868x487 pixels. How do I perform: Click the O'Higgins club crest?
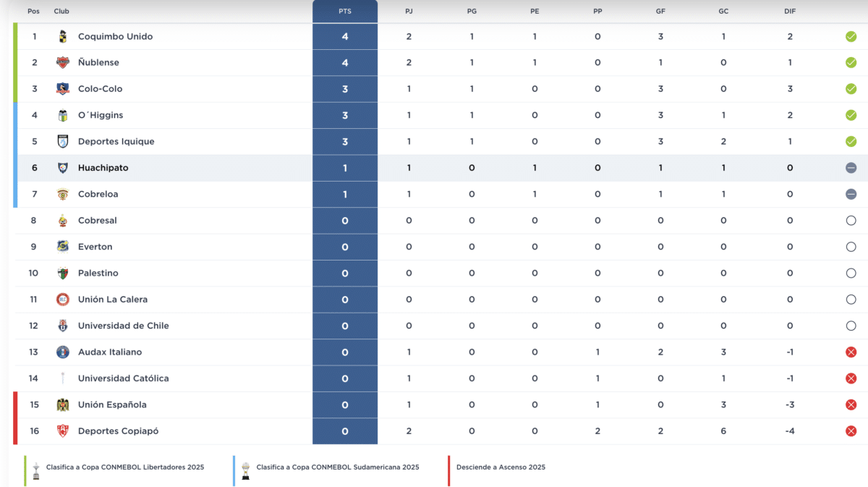tap(62, 114)
